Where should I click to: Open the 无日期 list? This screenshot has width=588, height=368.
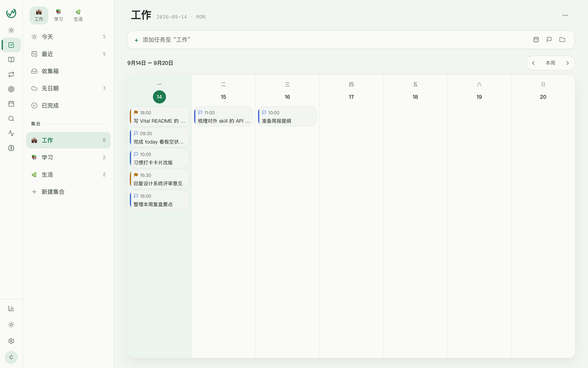coord(68,88)
